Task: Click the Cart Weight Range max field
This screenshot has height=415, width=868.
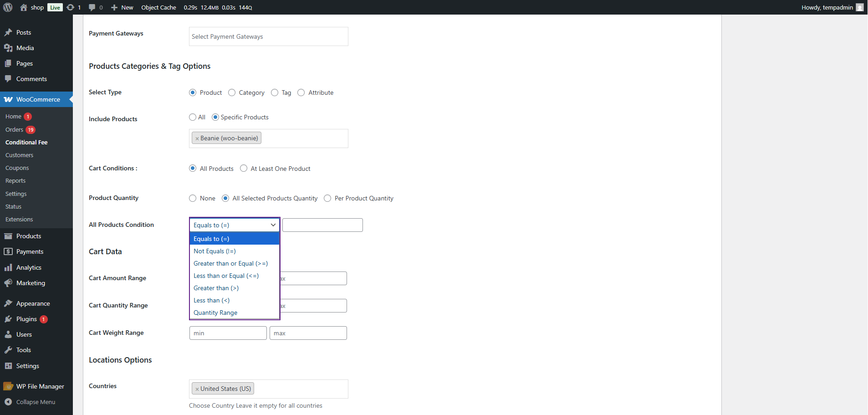Action: pos(308,333)
